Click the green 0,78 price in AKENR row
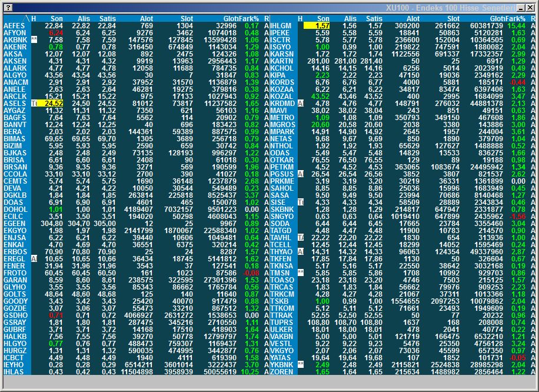The image size is (539, 392). (56, 46)
